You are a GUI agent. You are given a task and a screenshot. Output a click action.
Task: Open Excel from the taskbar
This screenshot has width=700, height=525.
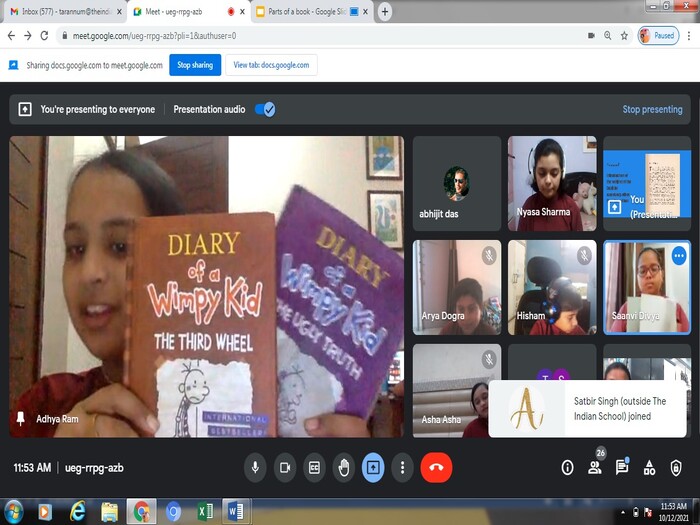[x=205, y=512]
